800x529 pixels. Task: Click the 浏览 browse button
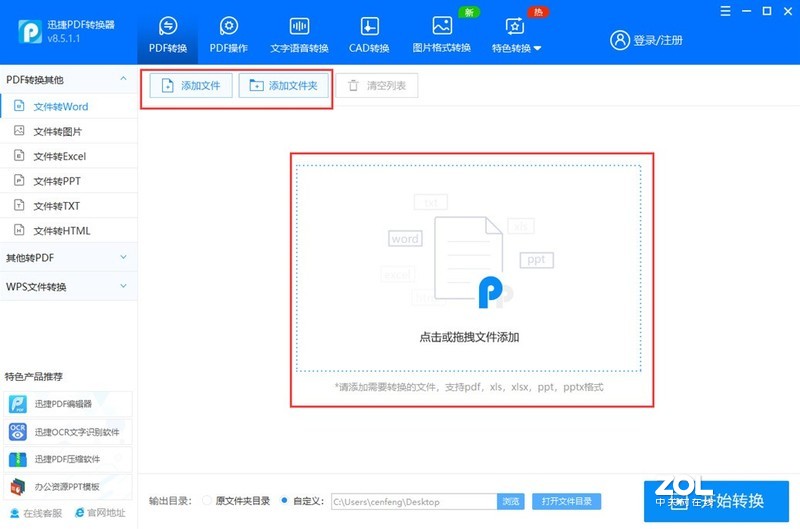[511, 501]
